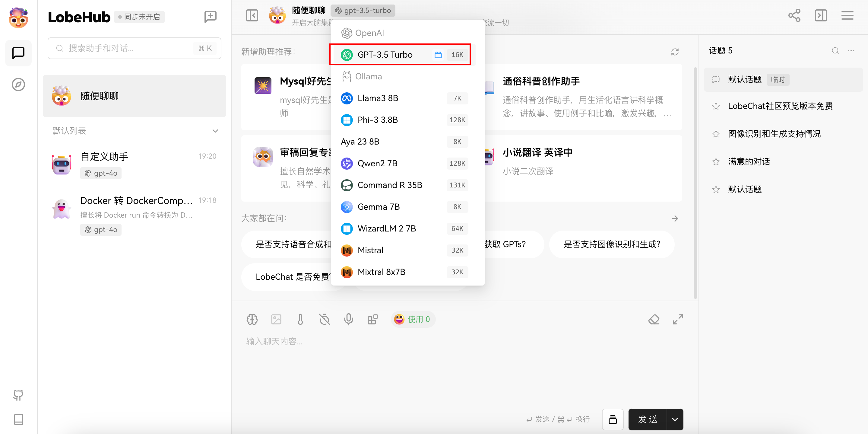Image resolution: width=868 pixels, height=434 pixels.
Task: Search topics with magnifier icon
Action: pos(835,51)
